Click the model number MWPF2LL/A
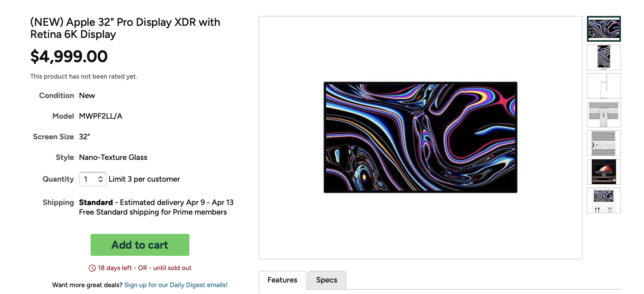 [100, 116]
